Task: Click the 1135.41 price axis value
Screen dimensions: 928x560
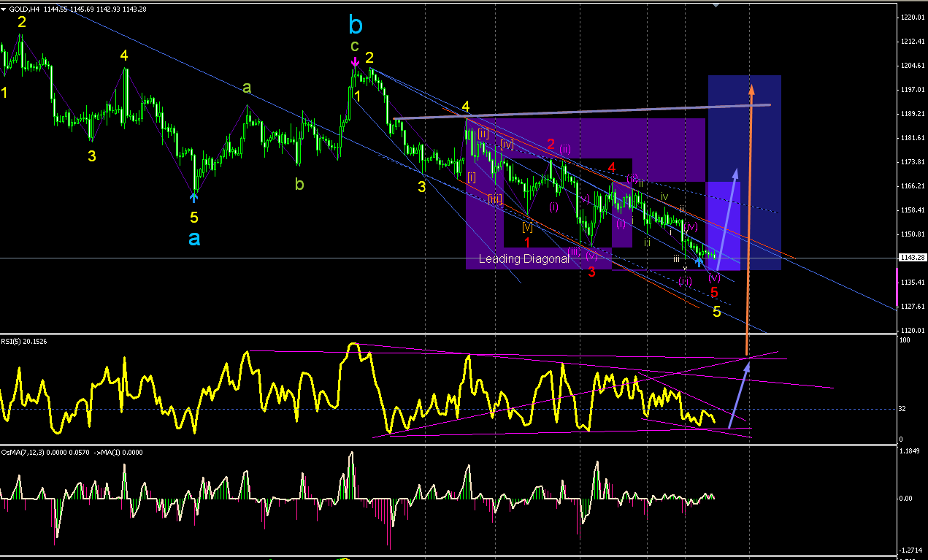Action: click(912, 282)
